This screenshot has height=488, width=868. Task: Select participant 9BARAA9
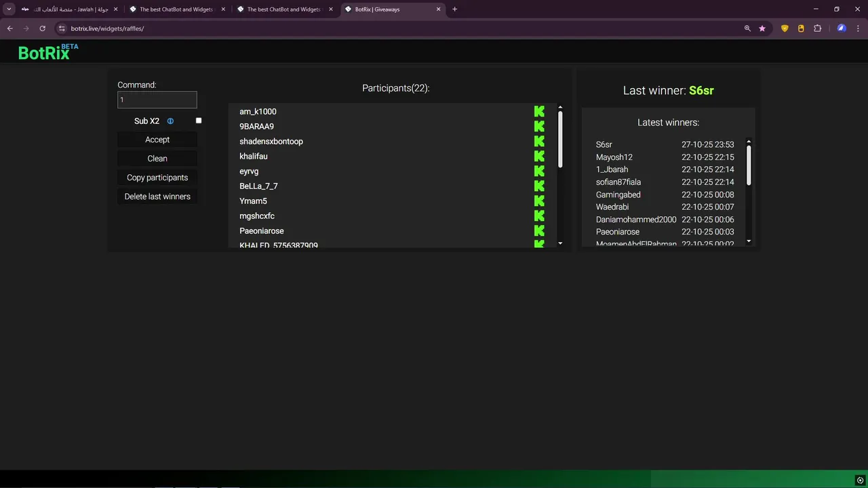tap(256, 126)
